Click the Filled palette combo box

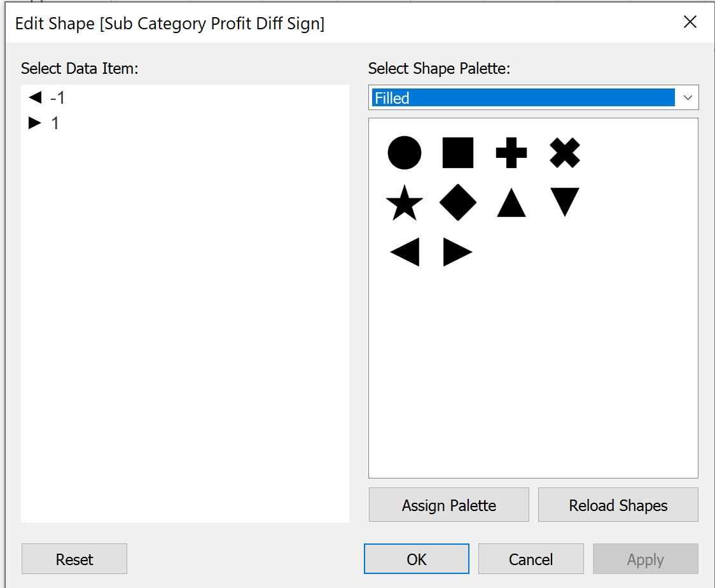tap(523, 98)
